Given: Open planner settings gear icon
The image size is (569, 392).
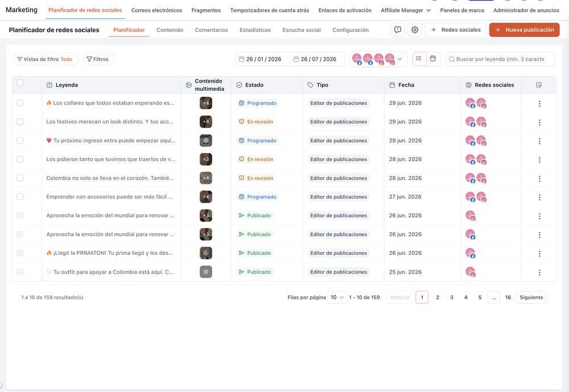Looking at the screenshot, I should click(x=415, y=30).
